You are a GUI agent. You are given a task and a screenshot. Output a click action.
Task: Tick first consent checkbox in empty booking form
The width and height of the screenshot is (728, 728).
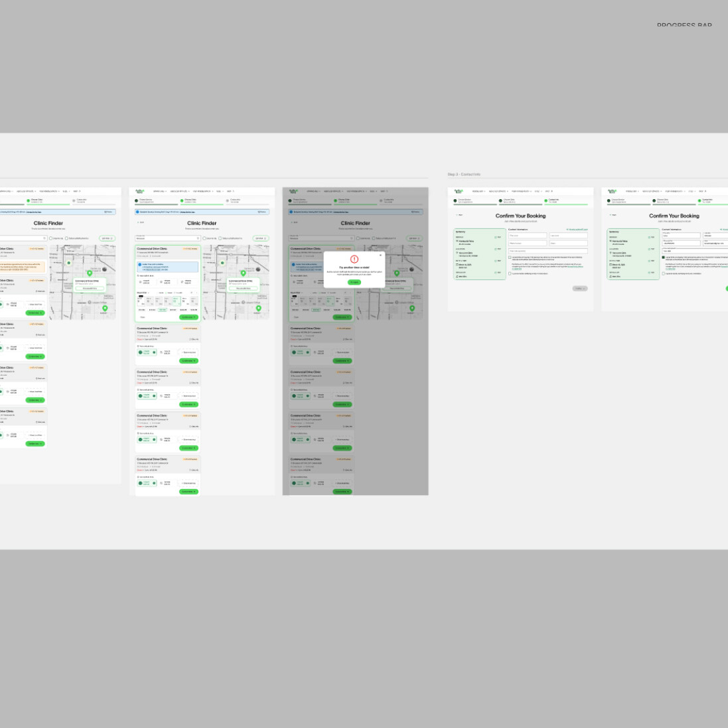tap(510, 257)
